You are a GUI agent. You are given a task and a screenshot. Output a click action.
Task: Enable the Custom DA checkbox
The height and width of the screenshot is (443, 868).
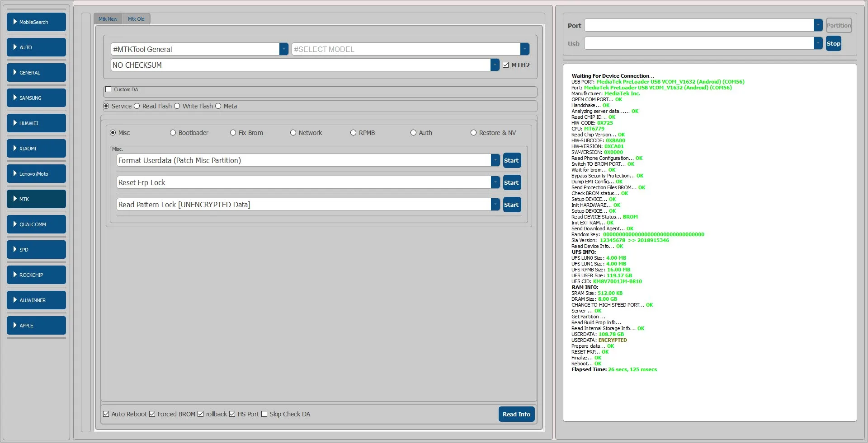[108, 89]
